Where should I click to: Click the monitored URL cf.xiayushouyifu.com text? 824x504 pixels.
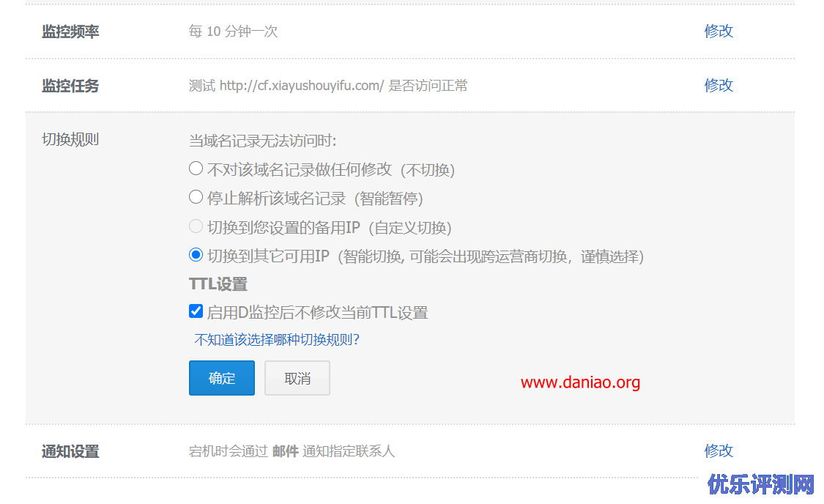click(x=302, y=86)
